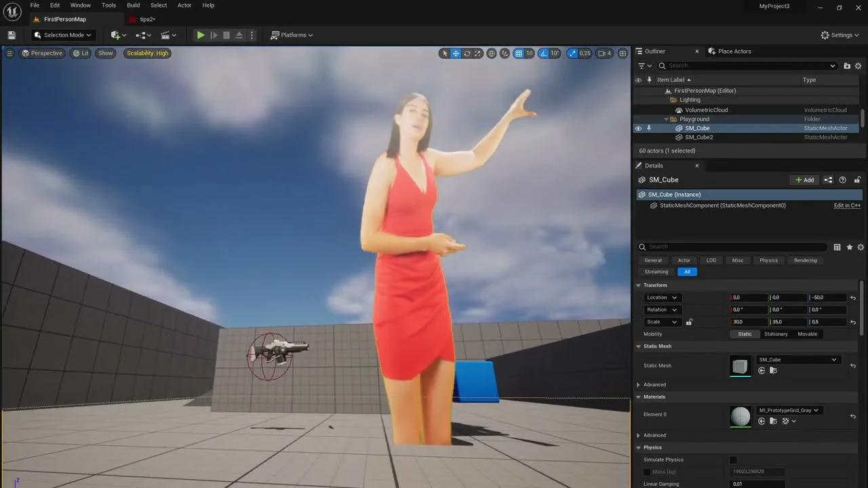The height and width of the screenshot is (488, 868).
Task: Open the Build menu
Action: pyautogui.click(x=133, y=5)
